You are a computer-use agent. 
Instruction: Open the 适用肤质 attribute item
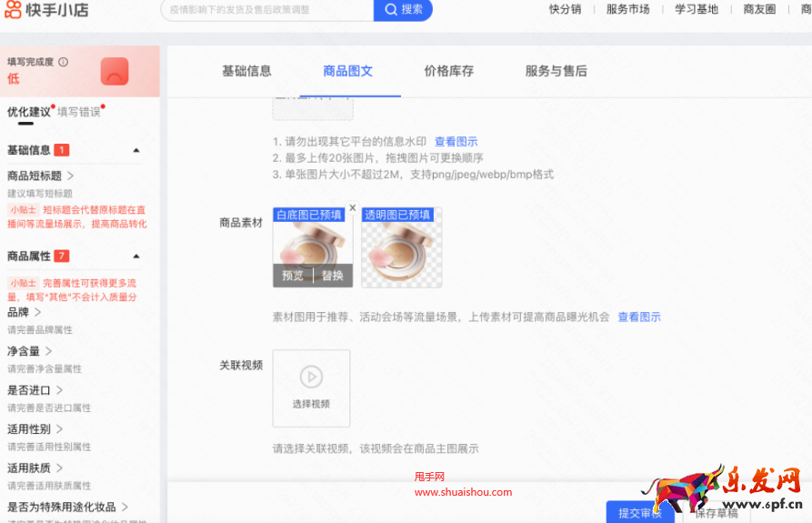35,468
